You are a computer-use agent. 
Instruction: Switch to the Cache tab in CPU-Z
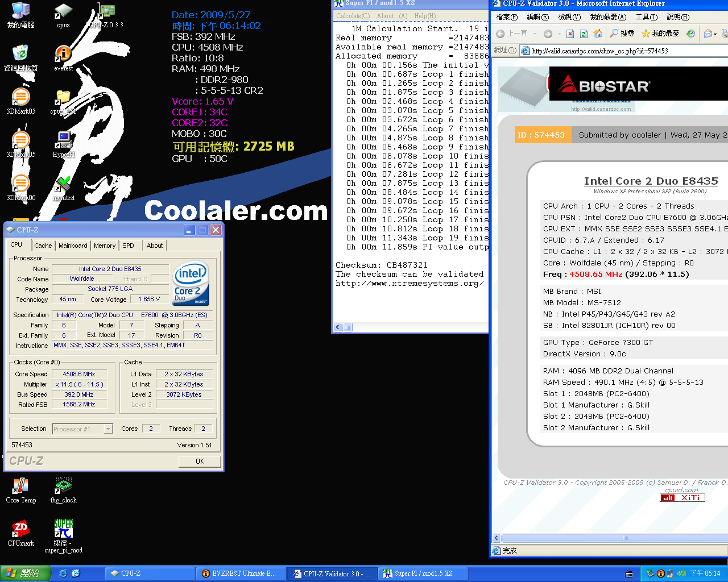[43, 246]
